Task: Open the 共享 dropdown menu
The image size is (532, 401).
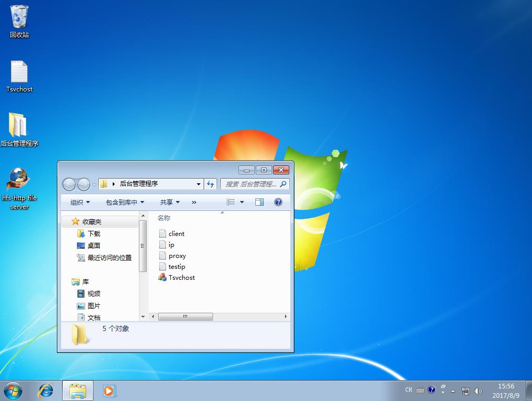Action: 170,202
